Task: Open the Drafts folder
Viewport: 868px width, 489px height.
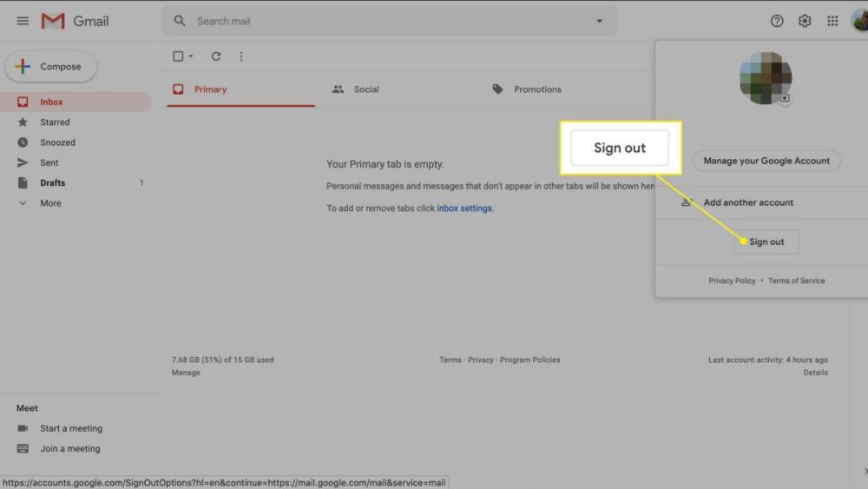Action: pos(52,183)
